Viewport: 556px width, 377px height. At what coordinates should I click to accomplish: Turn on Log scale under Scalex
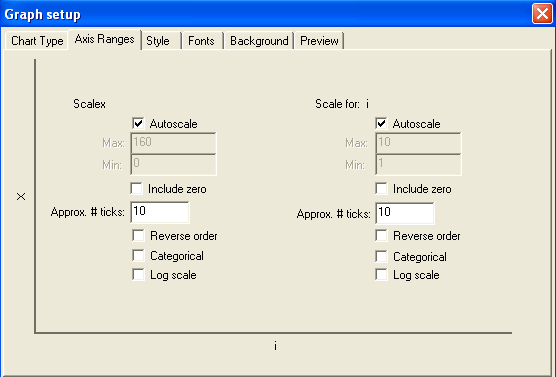point(138,275)
